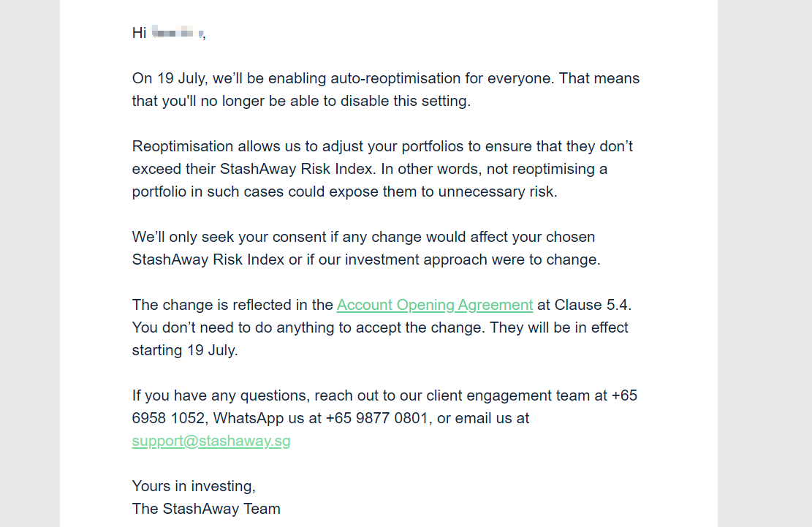Open the Account Opening Agreement link
This screenshot has width=812, height=527.
434,305
